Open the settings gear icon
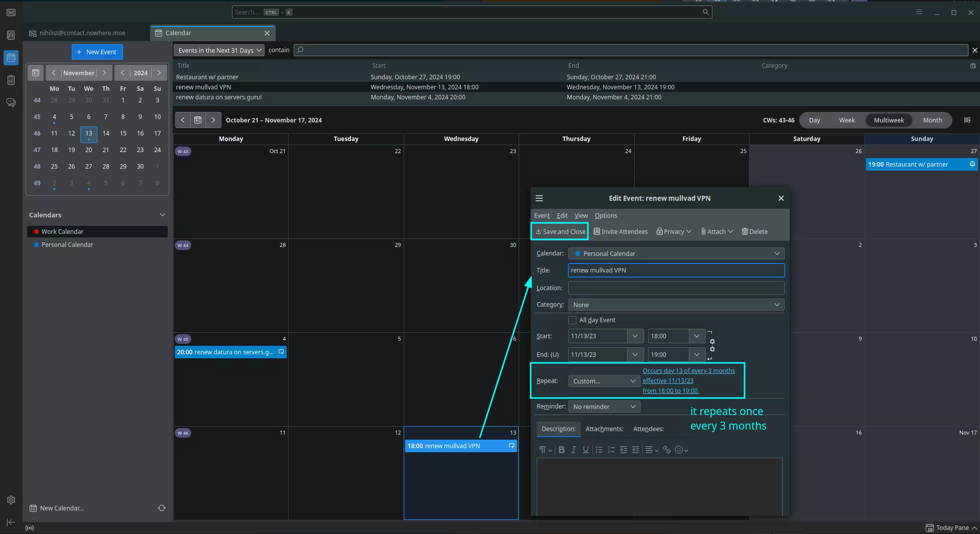The width and height of the screenshot is (980, 534). point(11,500)
